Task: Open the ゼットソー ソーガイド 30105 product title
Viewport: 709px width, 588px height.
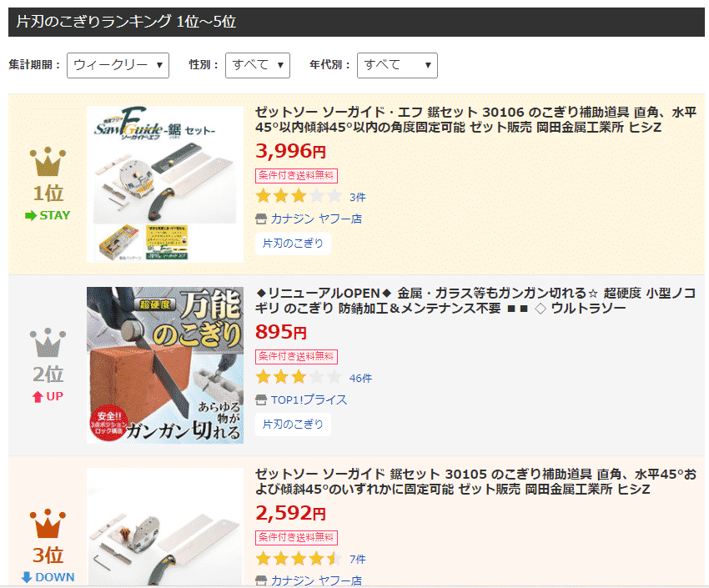Action: pyautogui.click(x=475, y=482)
